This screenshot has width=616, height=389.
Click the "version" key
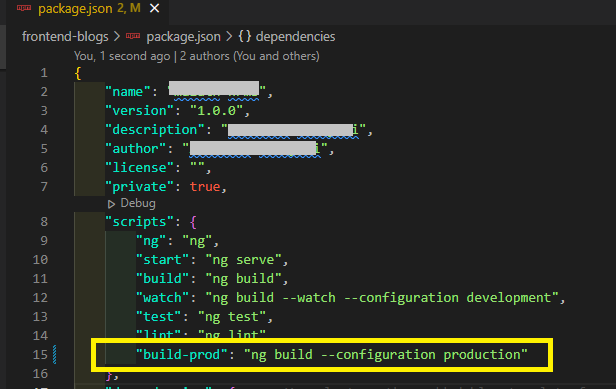[x=139, y=110]
